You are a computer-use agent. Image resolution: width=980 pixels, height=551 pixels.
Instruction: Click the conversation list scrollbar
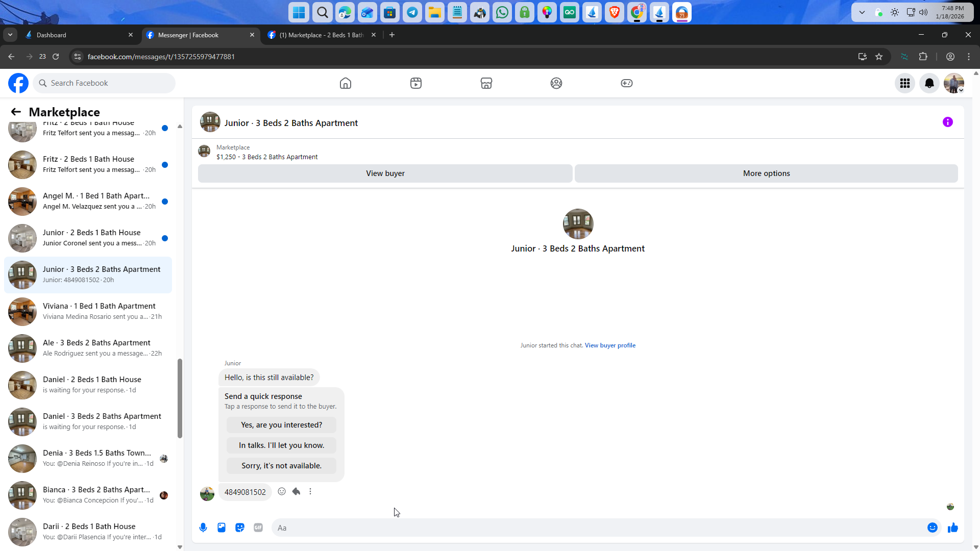[180, 398]
